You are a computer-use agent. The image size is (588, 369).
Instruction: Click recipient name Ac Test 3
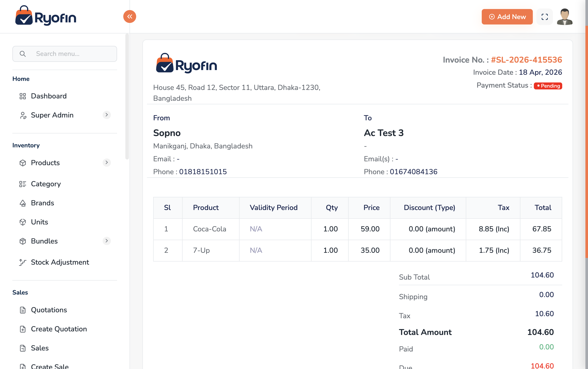(x=384, y=133)
